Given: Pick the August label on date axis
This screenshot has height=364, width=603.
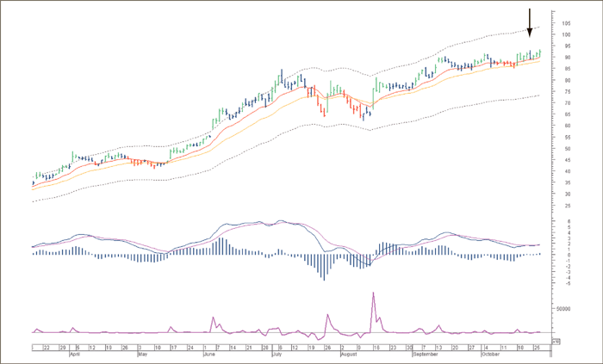Looking at the screenshot, I should (348, 354).
